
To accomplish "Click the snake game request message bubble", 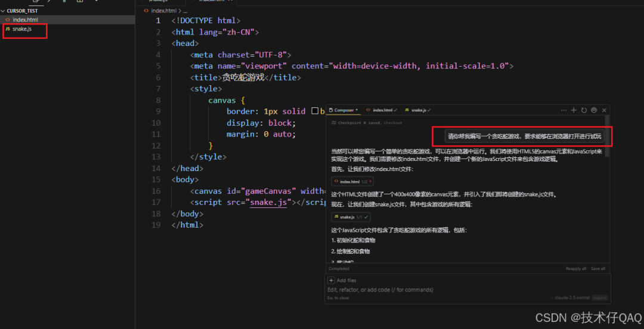I will pyautogui.click(x=525, y=136).
